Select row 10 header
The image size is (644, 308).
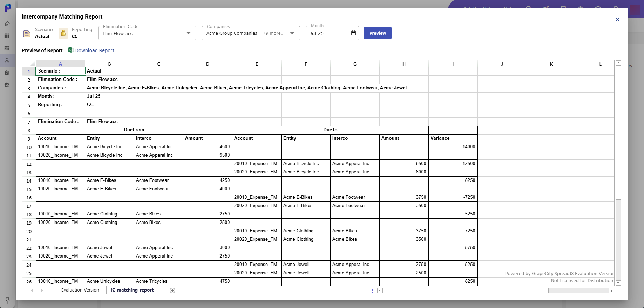click(29, 147)
